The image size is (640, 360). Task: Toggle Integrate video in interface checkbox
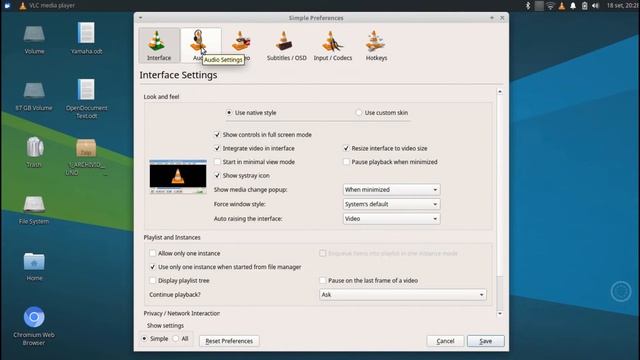(254, 149)
